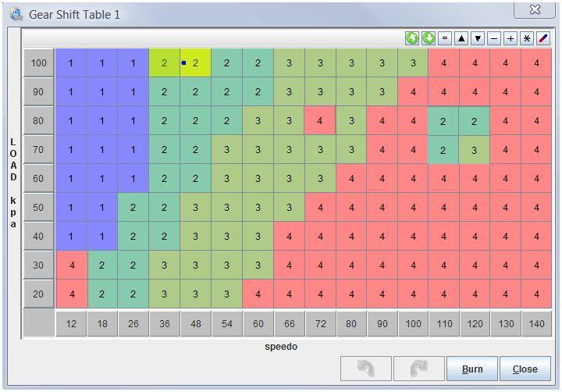
Task: Click the black up-triangle increment icon
Action: (461, 38)
